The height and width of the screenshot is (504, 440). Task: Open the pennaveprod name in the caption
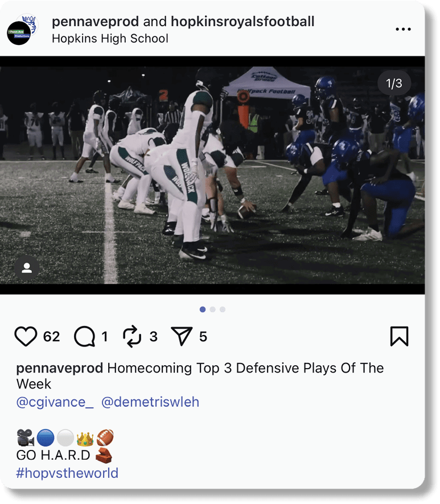(x=60, y=369)
